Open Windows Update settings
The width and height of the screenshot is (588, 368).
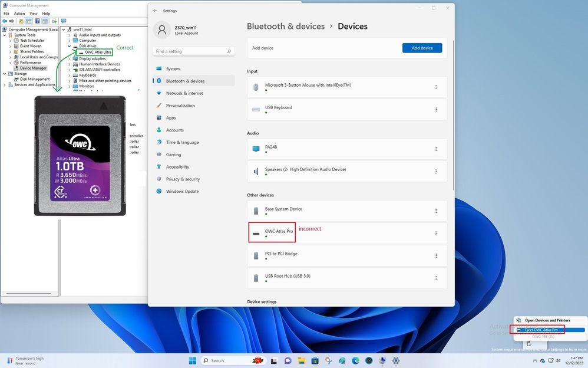[193, 191]
